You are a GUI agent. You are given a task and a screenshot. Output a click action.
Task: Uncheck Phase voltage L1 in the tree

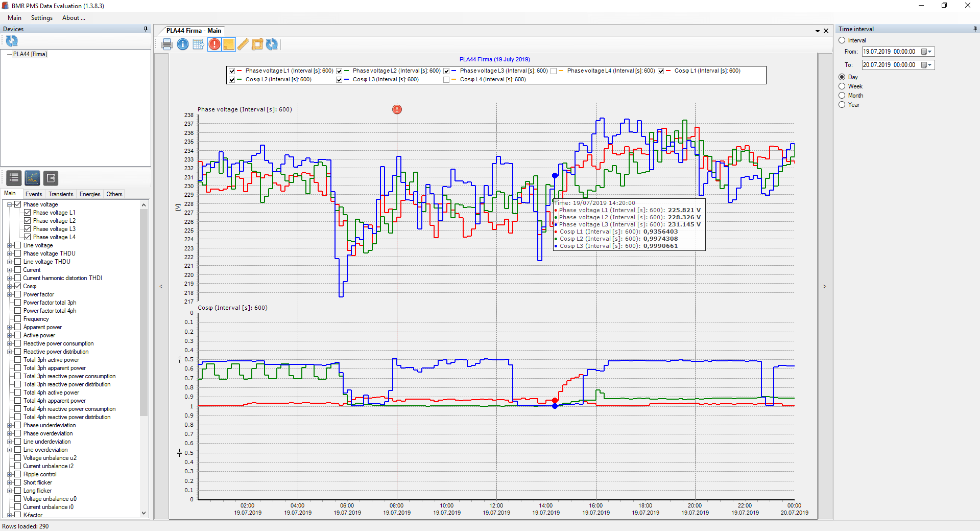coord(28,213)
